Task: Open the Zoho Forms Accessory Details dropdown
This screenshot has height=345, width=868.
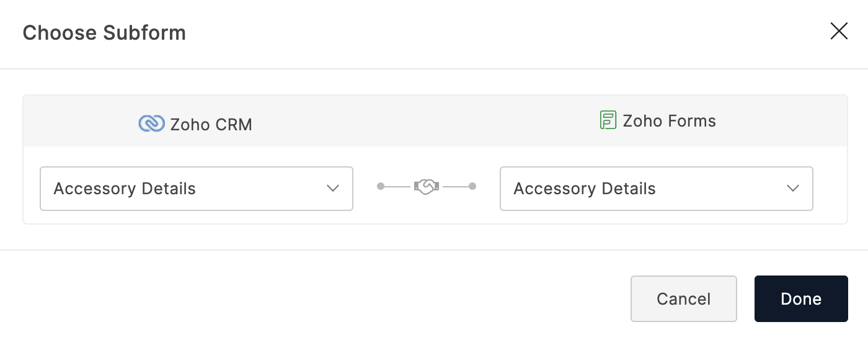Action: [x=656, y=189]
